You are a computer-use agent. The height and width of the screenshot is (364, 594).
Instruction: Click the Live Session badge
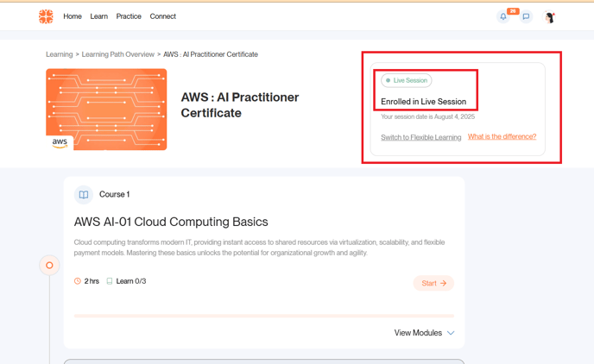pyautogui.click(x=406, y=80)
